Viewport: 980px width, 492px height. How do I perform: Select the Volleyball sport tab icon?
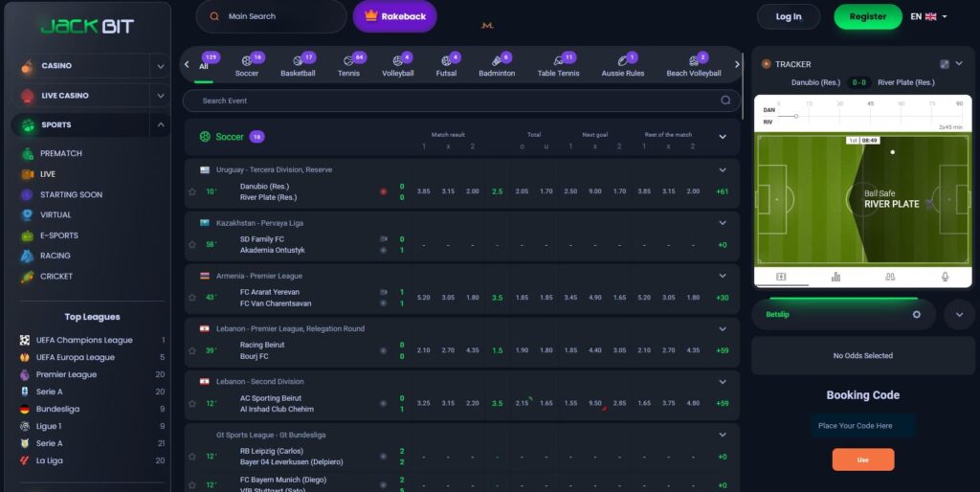(x=397, y=61)
